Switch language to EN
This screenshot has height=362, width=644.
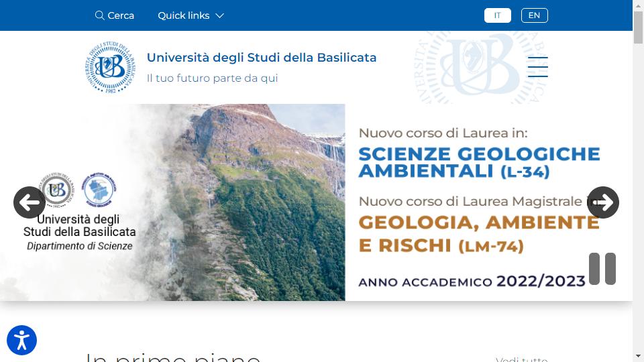point(535,15)
